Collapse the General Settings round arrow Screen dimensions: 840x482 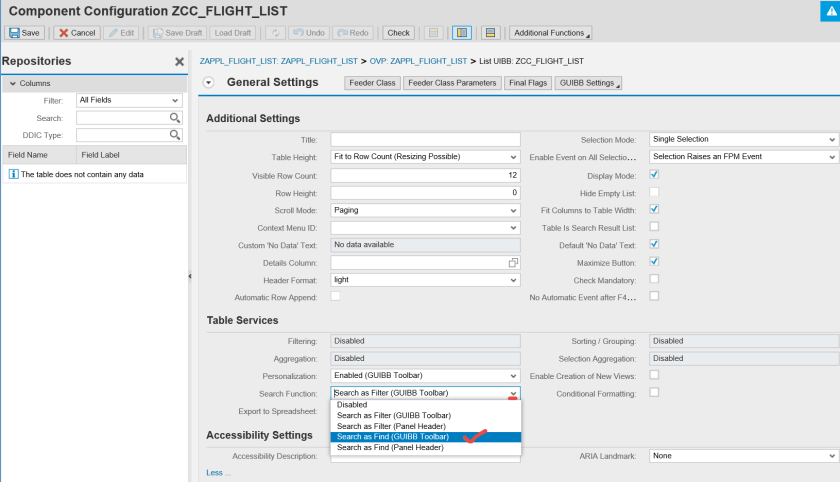208,83
